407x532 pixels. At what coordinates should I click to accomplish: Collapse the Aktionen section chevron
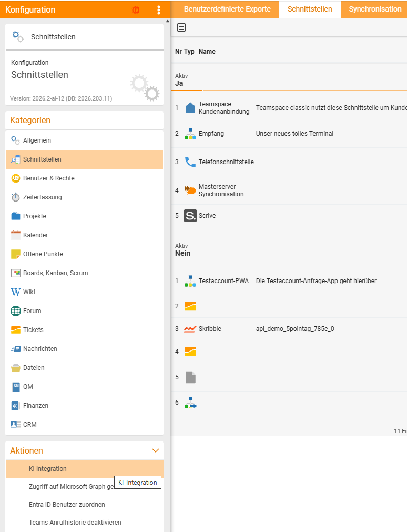156,450
